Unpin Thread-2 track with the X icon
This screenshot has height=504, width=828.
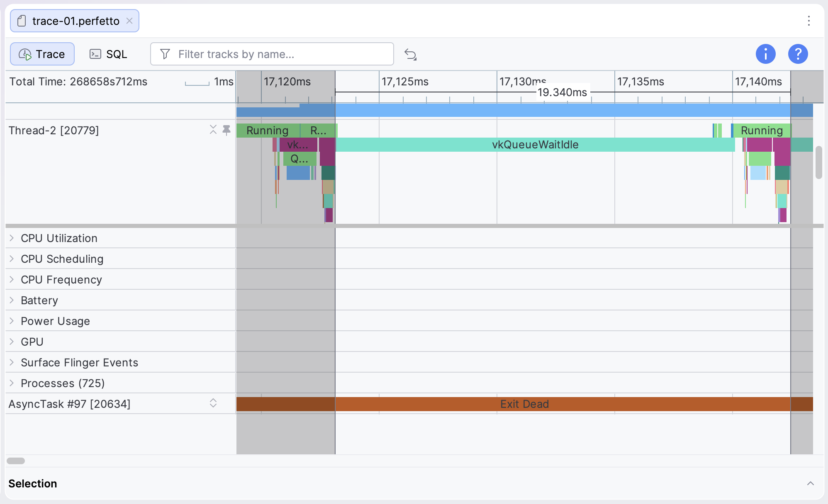(213, 130)
